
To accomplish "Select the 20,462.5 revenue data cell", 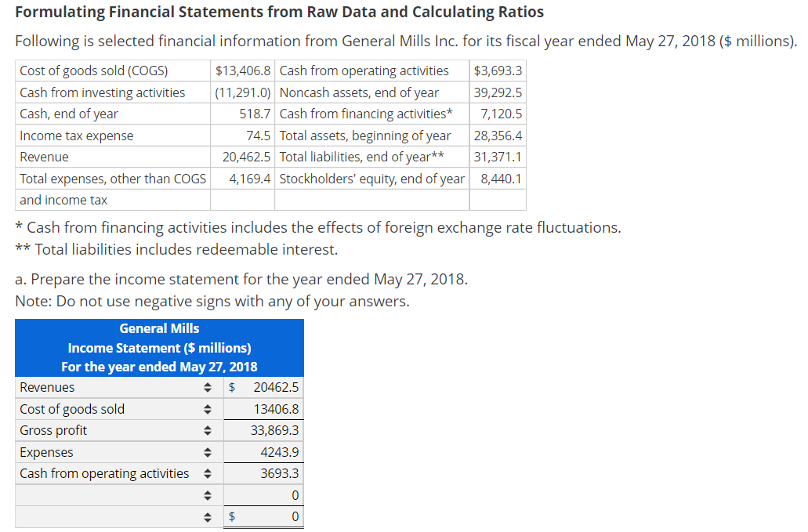I will (243, 157).
